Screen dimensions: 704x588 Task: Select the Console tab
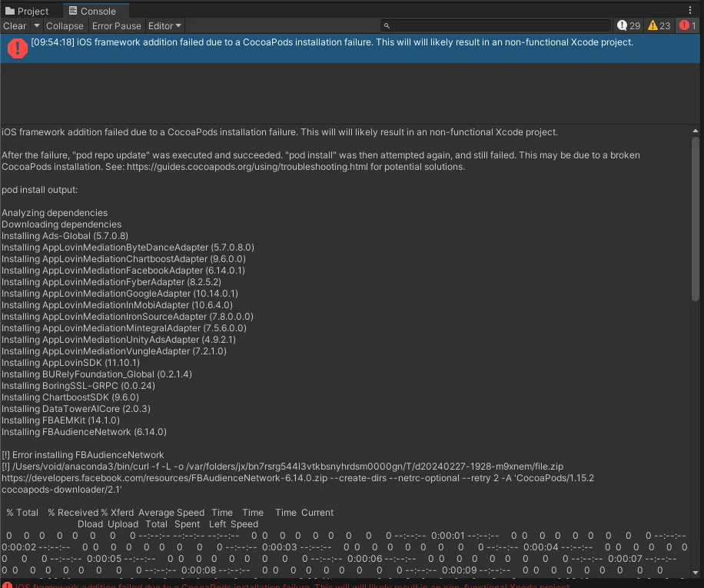[x=92, y=11]
